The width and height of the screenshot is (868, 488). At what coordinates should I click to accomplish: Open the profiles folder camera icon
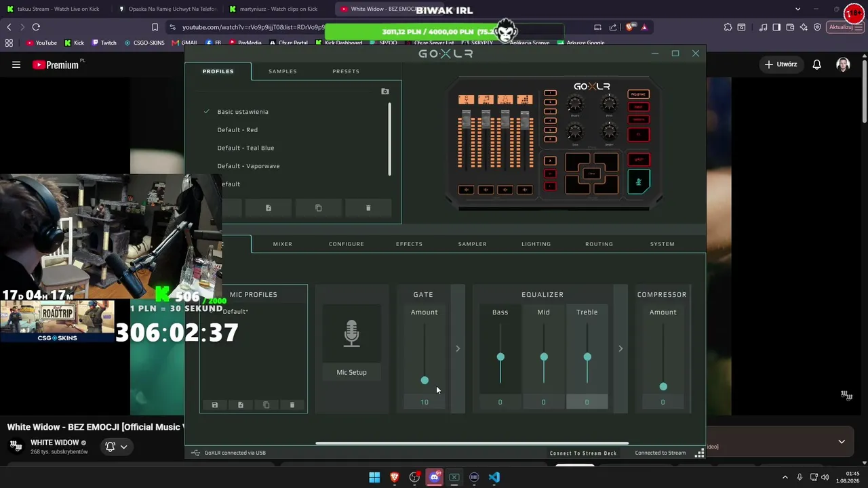tap(385, 91)
